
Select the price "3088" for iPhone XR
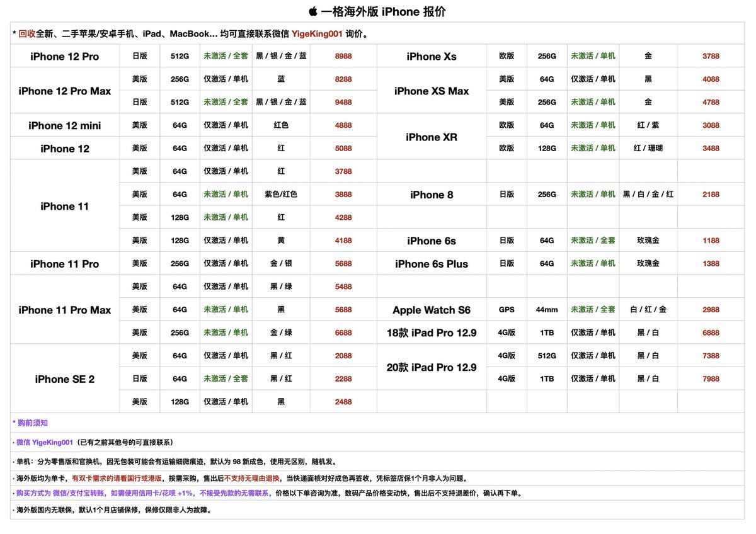point(711,125)
